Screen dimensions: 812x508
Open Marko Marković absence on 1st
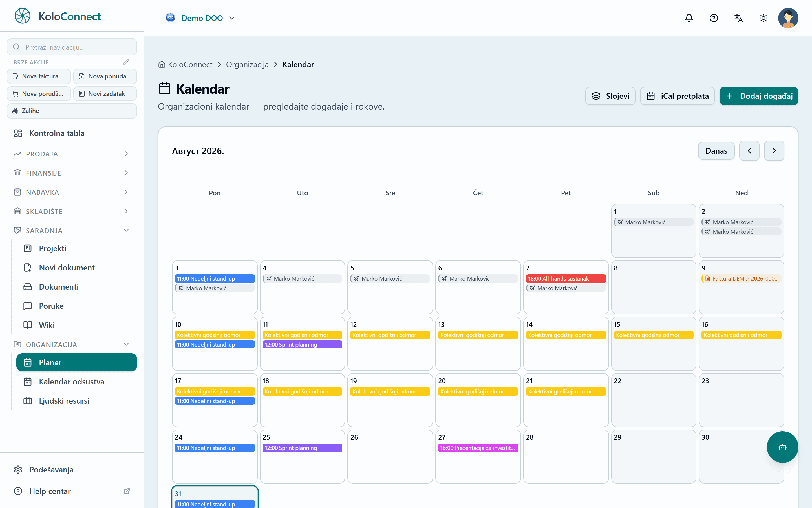tap(654, 222)
